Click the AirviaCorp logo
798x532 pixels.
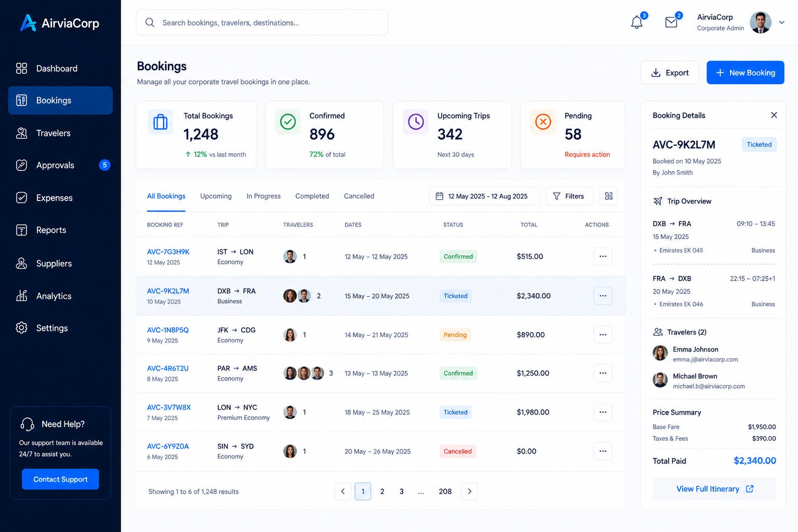[59, 23]
